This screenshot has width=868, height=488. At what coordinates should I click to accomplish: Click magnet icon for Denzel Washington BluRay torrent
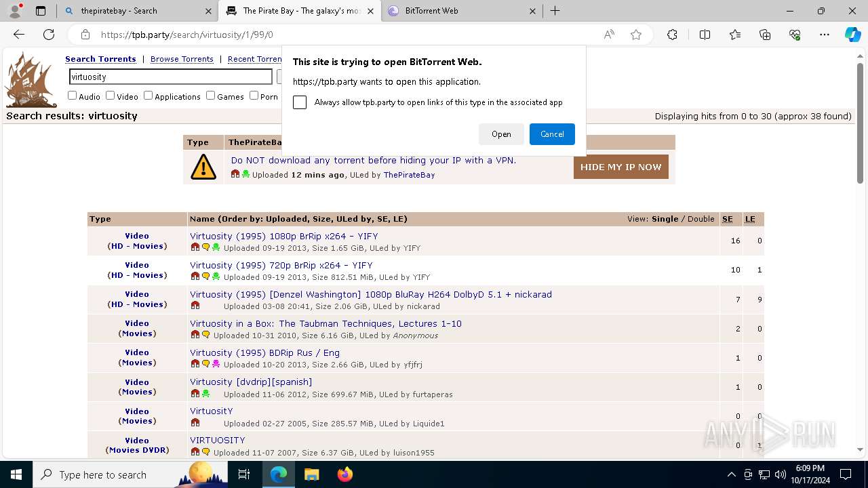click(x=195, y=306)
